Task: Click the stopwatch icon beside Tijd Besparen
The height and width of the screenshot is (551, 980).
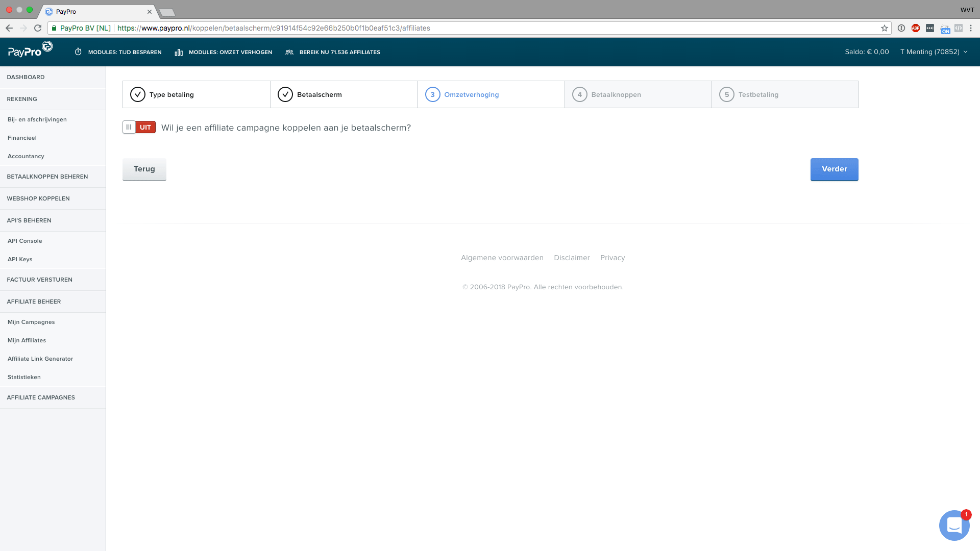Action: coord(78,52)
